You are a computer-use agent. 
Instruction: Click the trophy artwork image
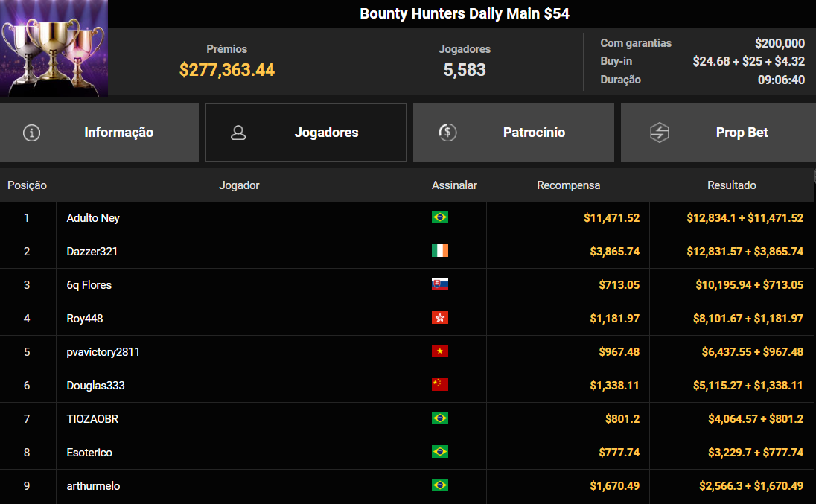tap(54, 48)
